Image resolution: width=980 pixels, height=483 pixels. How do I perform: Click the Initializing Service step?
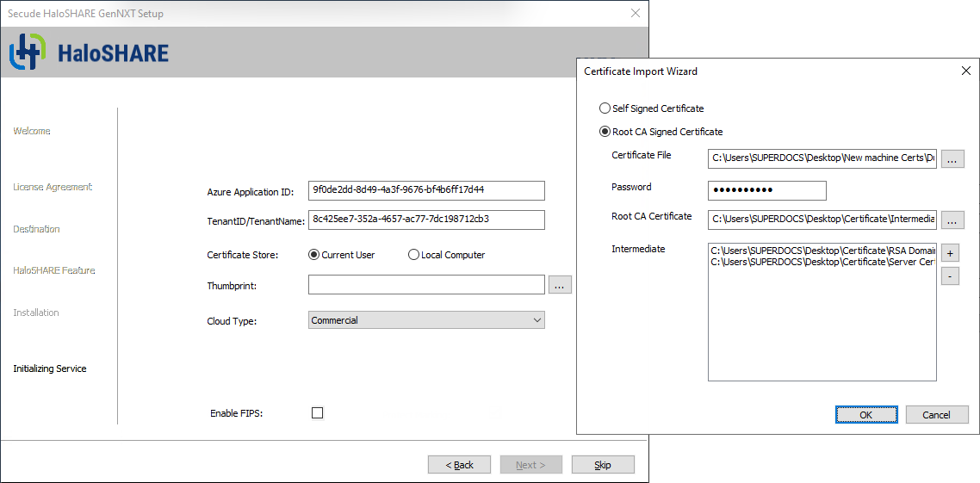tap(50, 368)
